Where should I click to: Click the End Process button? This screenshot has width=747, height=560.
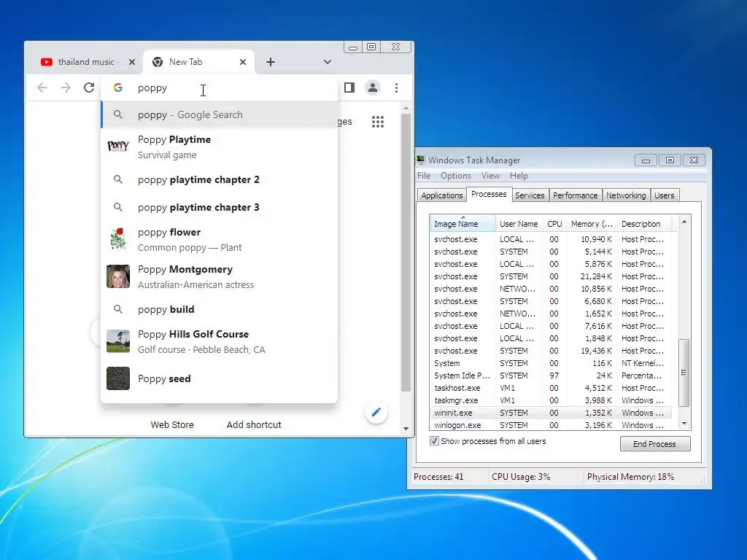point(654,444)
